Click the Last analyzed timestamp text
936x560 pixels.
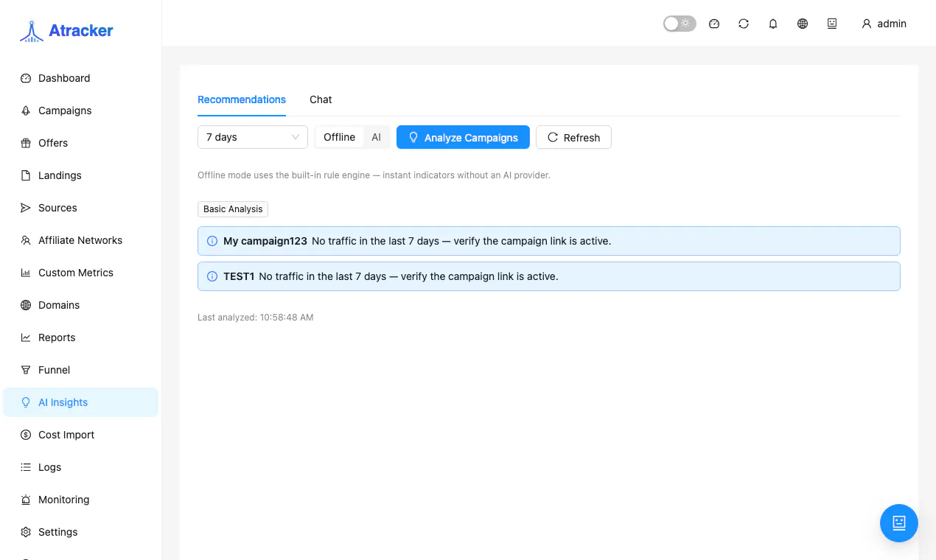click(x=256, y=318)
